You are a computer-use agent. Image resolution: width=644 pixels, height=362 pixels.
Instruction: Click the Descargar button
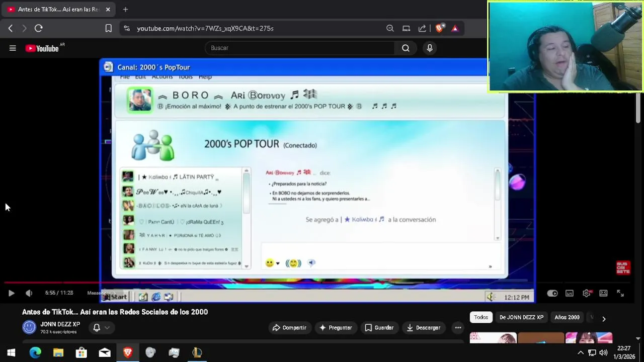423,328
